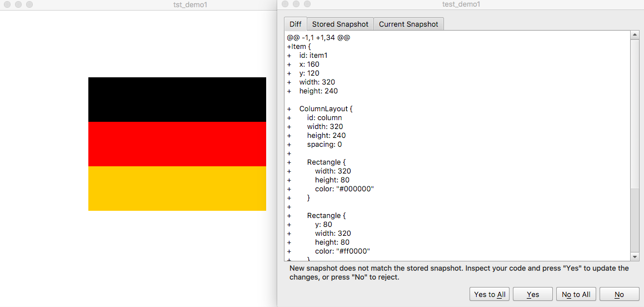Click the snapshot mismatch message text
Viewport: 644px width, 307px height.
pos(459,273)
